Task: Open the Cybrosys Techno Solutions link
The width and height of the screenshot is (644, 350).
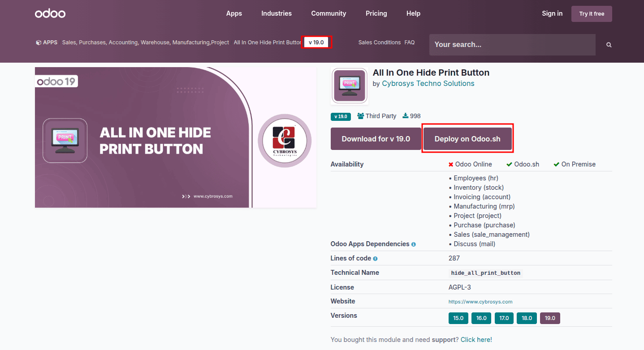Action: 428,83
